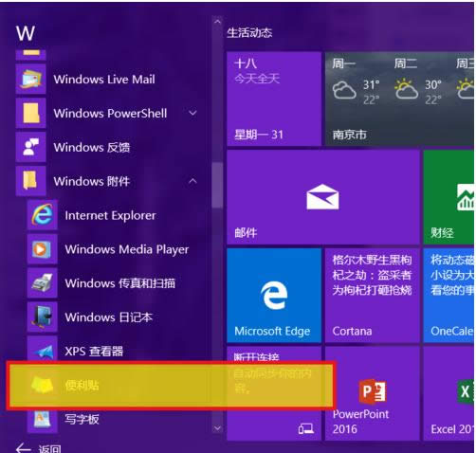The width and height of the screenshot is (476, 453).
Task: Open the OneCalendar live tile
Action: tap(449, 296)
